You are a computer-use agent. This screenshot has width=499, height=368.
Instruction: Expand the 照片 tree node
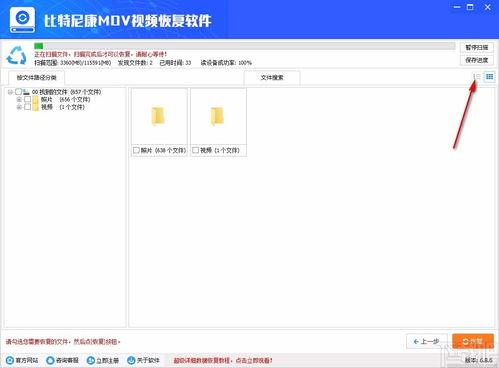(19, 99)
